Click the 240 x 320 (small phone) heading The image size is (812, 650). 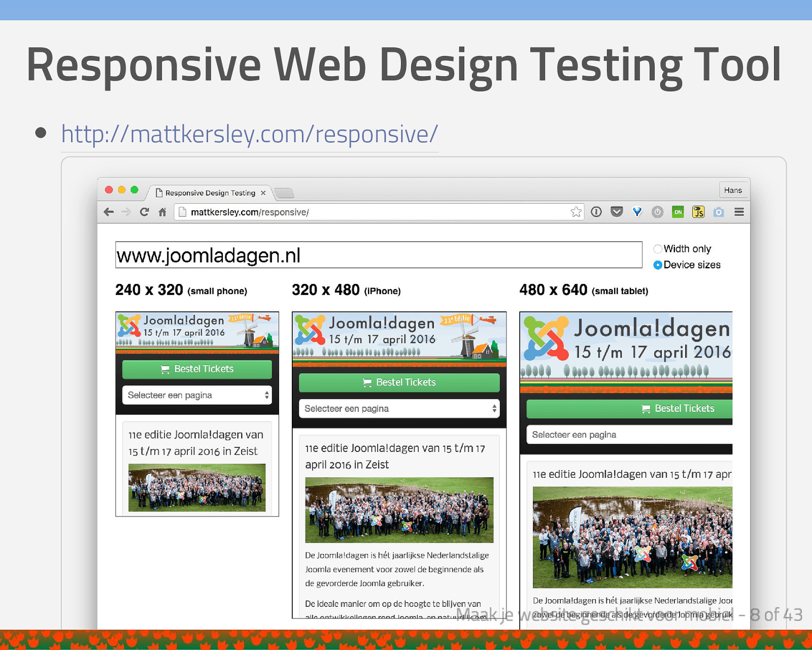click(x=181, y=290)
